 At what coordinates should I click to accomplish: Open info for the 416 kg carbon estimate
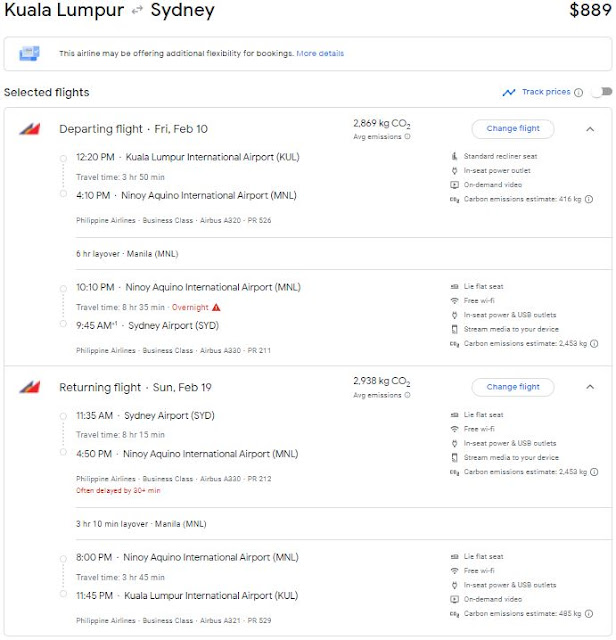pyautogui.click(x=589, y=199)
